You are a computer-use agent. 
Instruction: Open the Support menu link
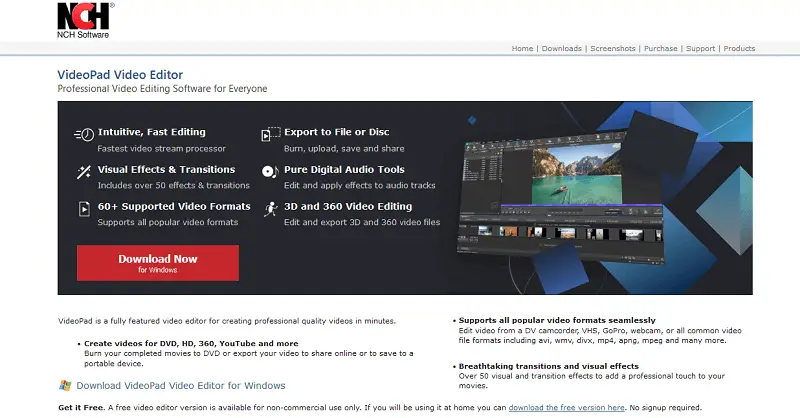pyautogui.click(x=700, y=48)
